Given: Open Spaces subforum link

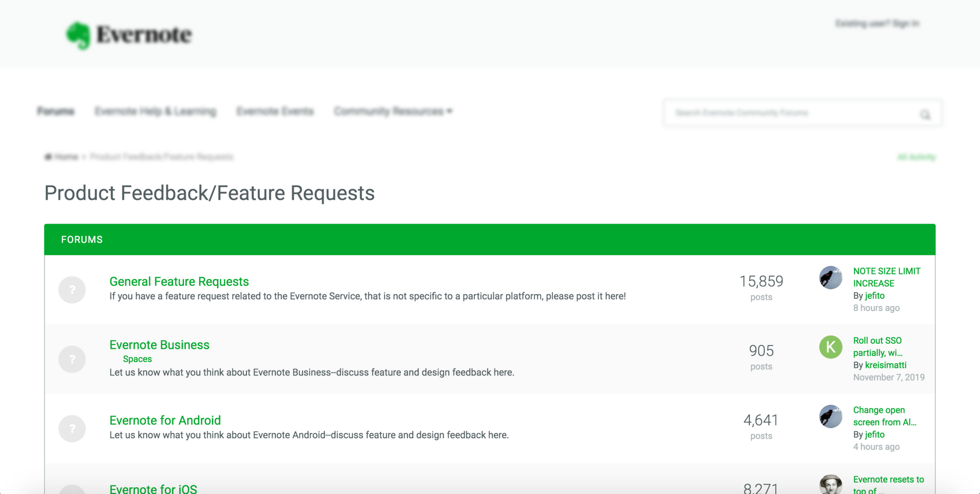Looking at the screenshot, I should pyautogui.click(x=137, y=359).
